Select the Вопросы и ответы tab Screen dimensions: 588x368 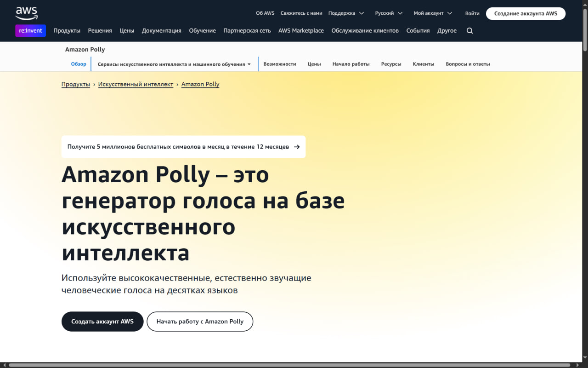coord(467,64)
